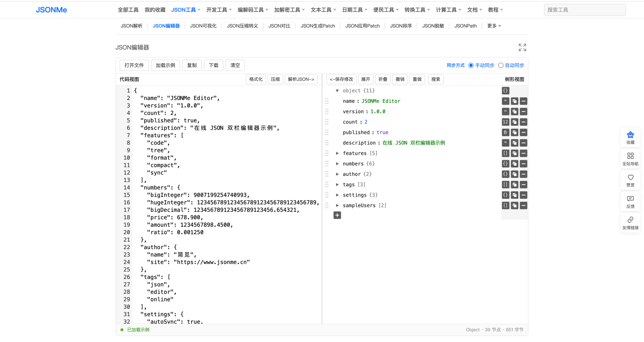Select 手动同步 sync mode
Image resolution: width=644 pixels, height=342 pixels.
[471, 65]
